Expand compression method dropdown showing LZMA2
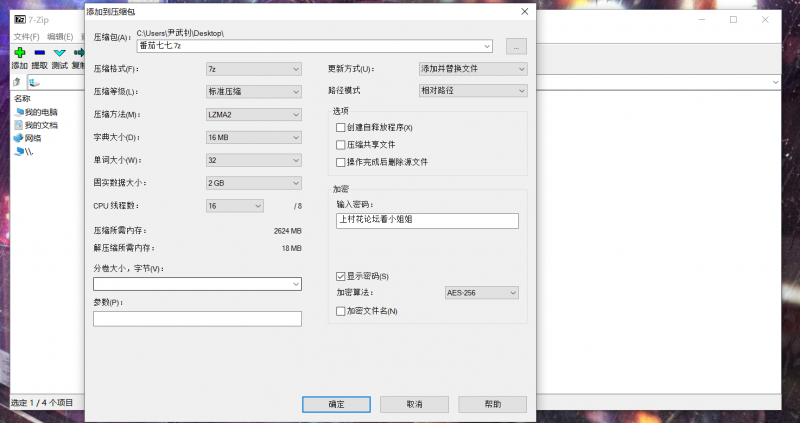This screenshot has width=800, height=423. tap(253, 114)
